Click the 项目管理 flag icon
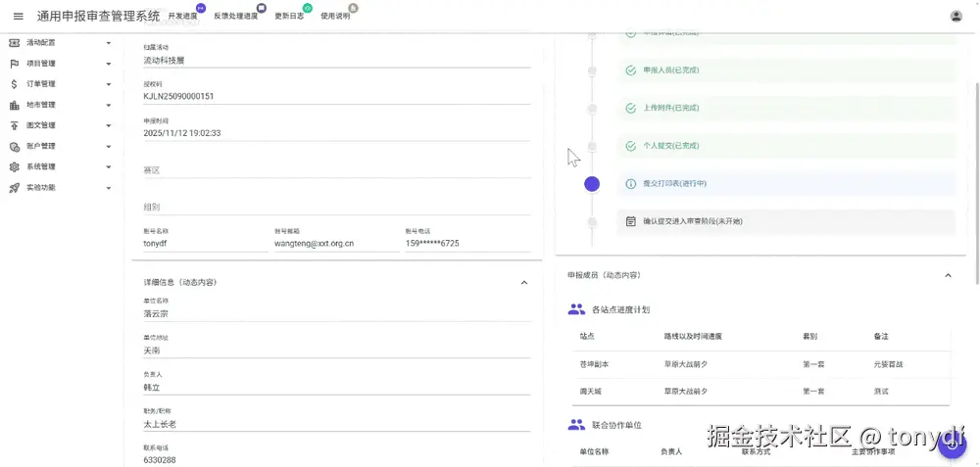Screen dimensions: 980x467 [15, 64]
